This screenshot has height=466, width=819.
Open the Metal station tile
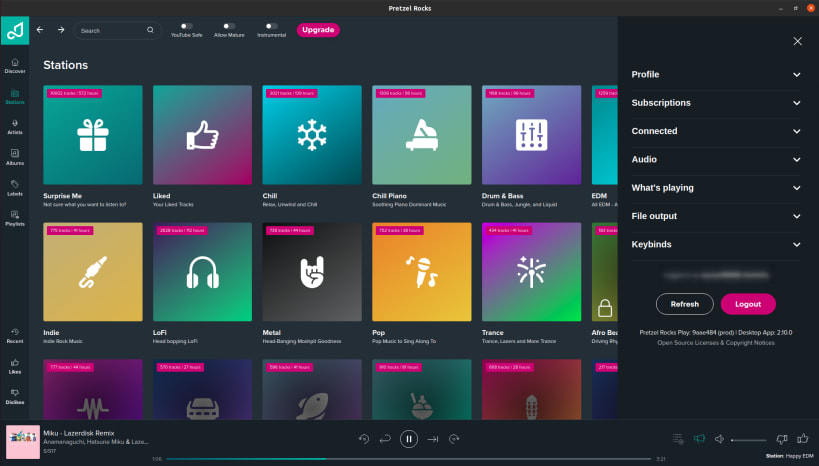[312, 272]
